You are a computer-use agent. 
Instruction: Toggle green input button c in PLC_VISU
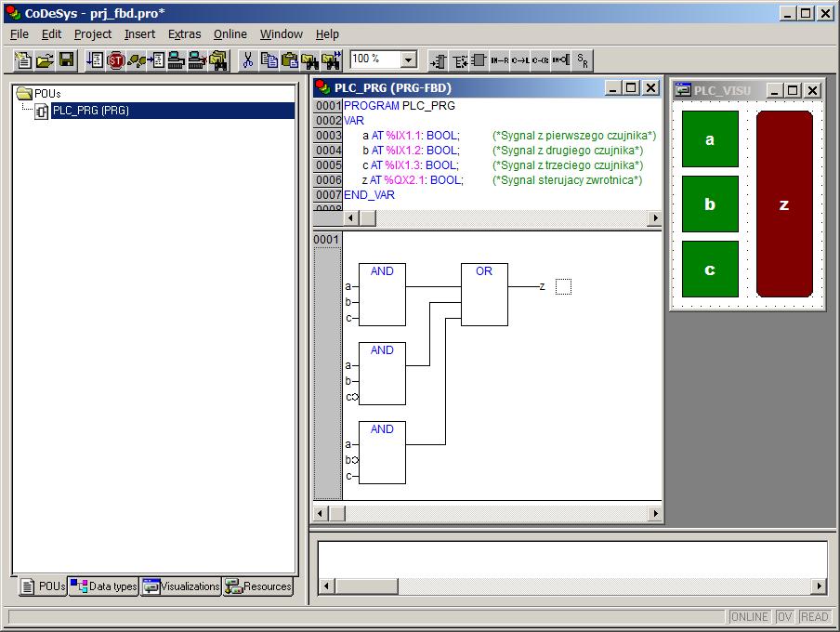point(710,269)
